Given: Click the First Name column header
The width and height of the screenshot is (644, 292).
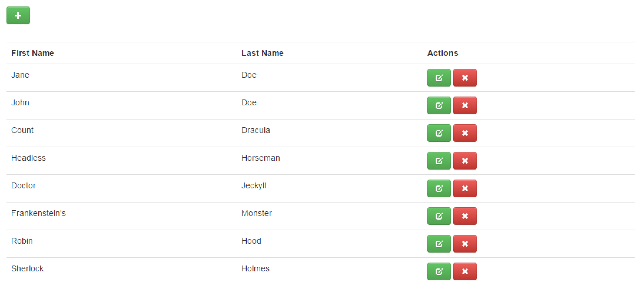Looking at the screenshot, I should (33, 53).
